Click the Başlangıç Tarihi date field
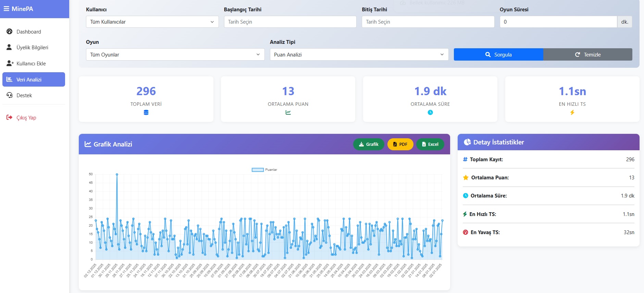 tap(290, 22)
